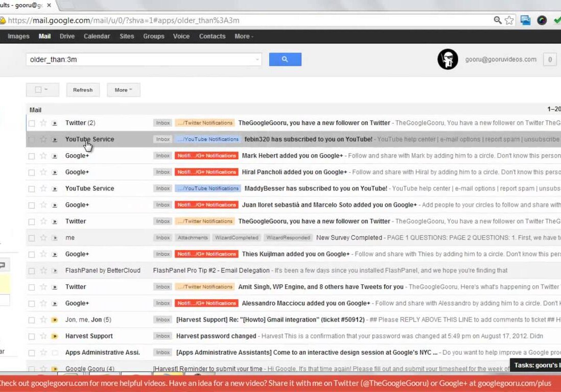Click the Refresh button
The height and width of the screenshot is (392, 561).
83,90
